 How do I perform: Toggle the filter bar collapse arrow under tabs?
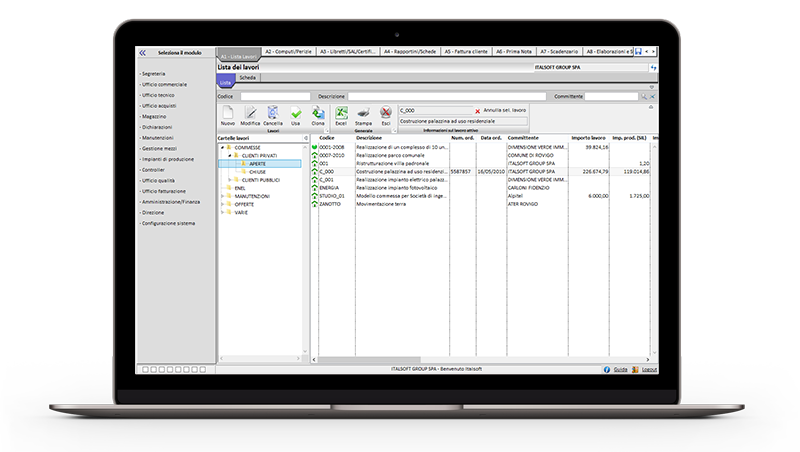[x=652, y=87]
